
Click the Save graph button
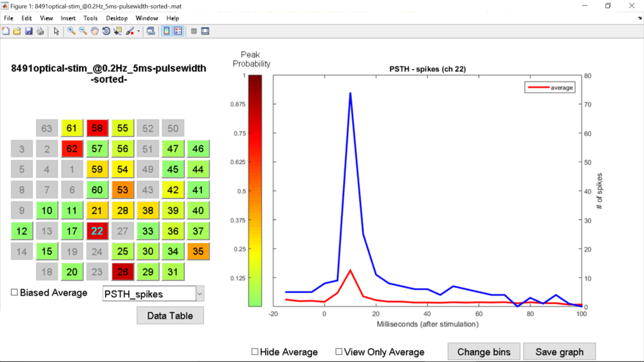click(x=559, y=352)
